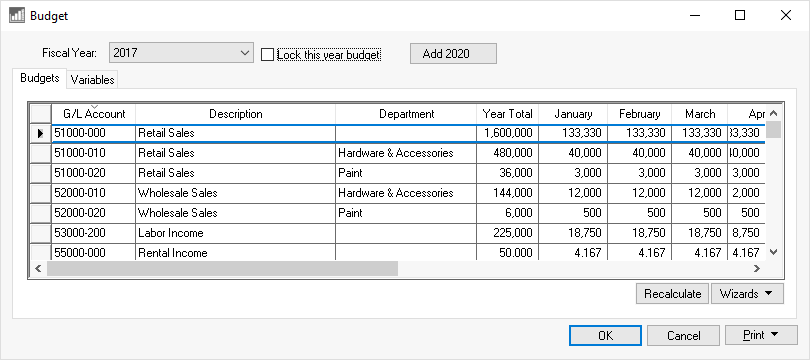
Task: Enable Lock this year budget checkbox
Action: (267, 55)
